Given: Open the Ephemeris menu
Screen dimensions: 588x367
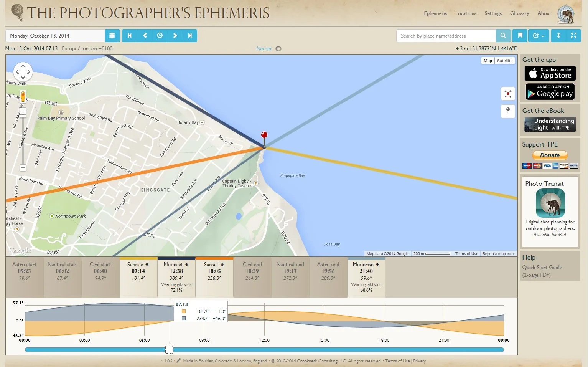Looking at the screenshot, I should click(x=435, y=13).
